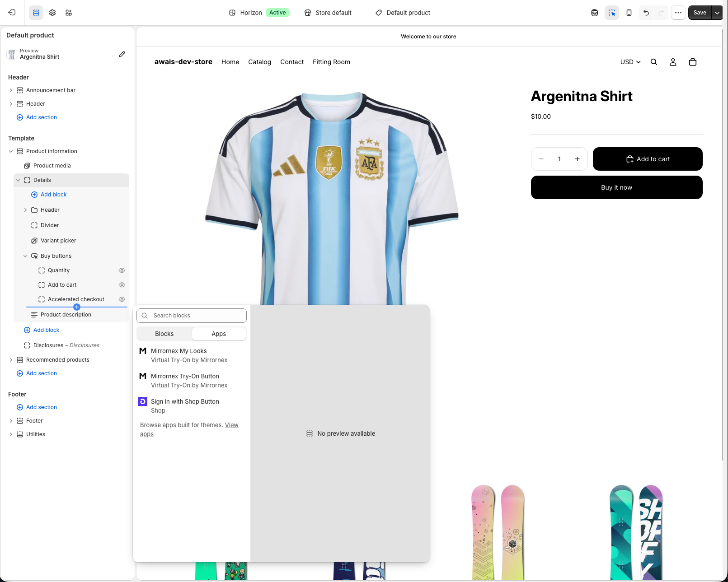Hide the Add to cart block
Viewport: 728px width, 582px height.
(122, 285)
